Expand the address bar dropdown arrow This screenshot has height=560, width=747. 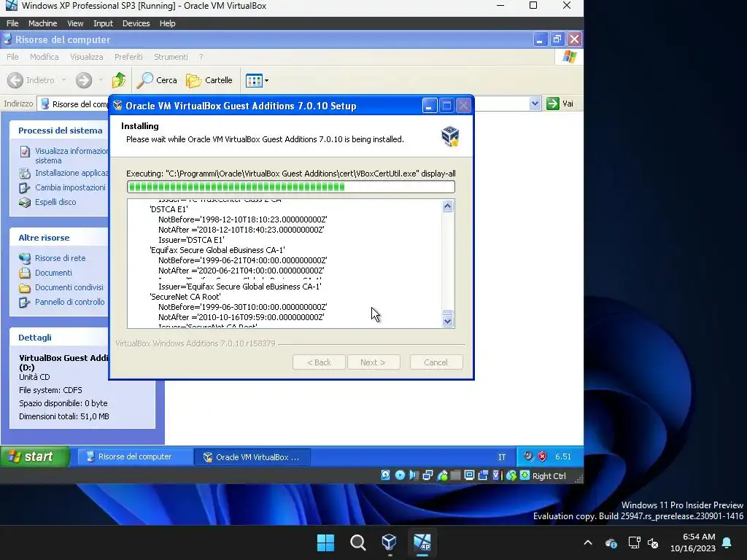[535, 104]
